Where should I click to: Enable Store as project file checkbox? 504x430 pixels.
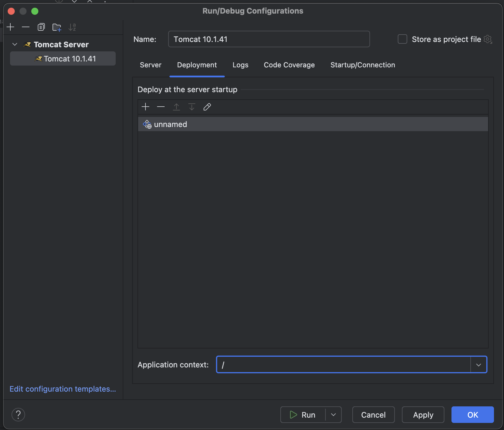tap(402, 39)
